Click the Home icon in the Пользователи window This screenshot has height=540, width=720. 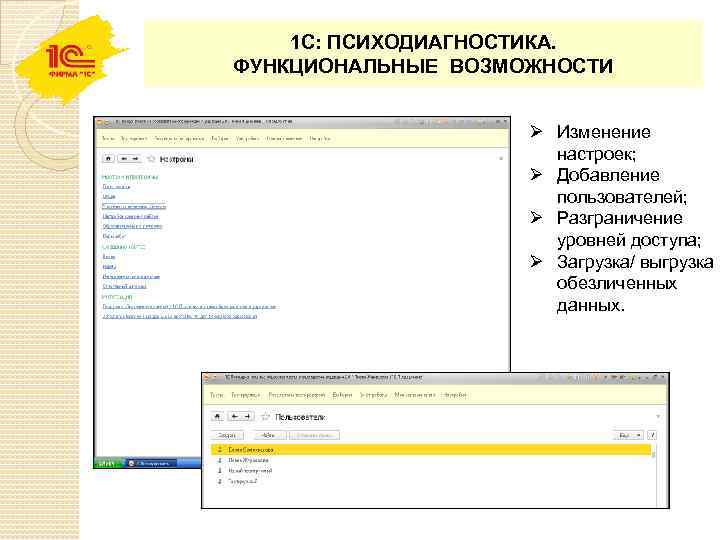pyautogui.click(x=217, y=416)
